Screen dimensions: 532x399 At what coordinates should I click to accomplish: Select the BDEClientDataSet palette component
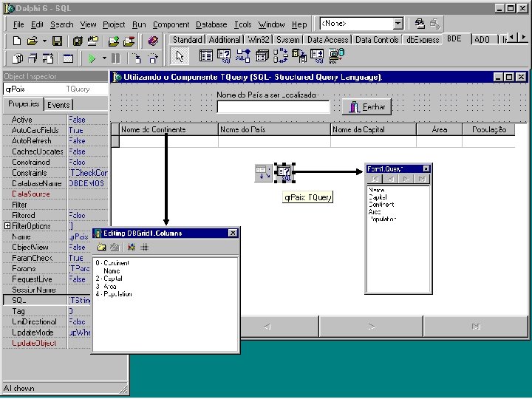[337, 55]
